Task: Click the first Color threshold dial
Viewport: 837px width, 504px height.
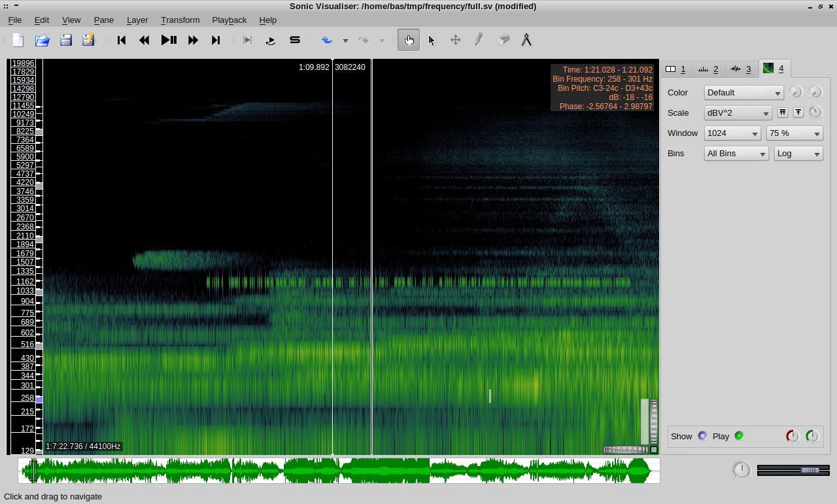Action: coord(796,92)
